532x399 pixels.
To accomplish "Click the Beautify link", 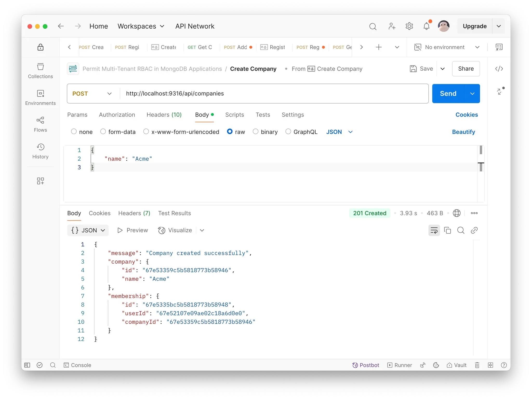I will pyautogui.click(x=463, y=132).
